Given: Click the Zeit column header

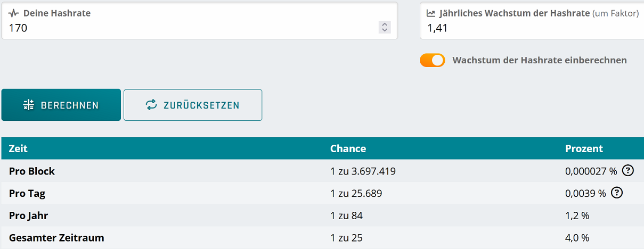Looking at the screenshot, I should 18,148.
